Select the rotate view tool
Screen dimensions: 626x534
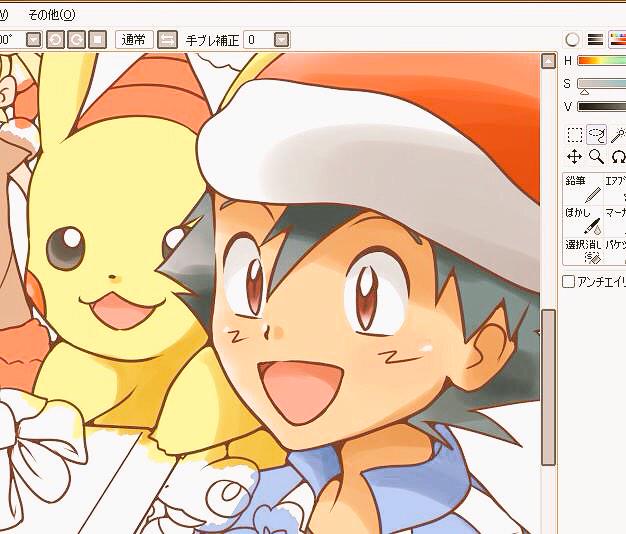pyautogui.click(x=618, y=156)
